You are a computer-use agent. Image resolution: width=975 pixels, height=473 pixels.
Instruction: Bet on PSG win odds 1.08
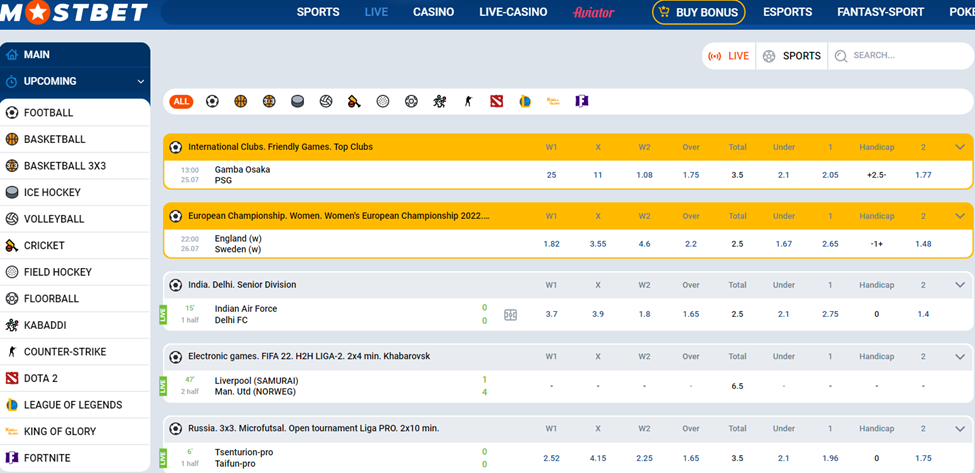(x=644, y=175)
